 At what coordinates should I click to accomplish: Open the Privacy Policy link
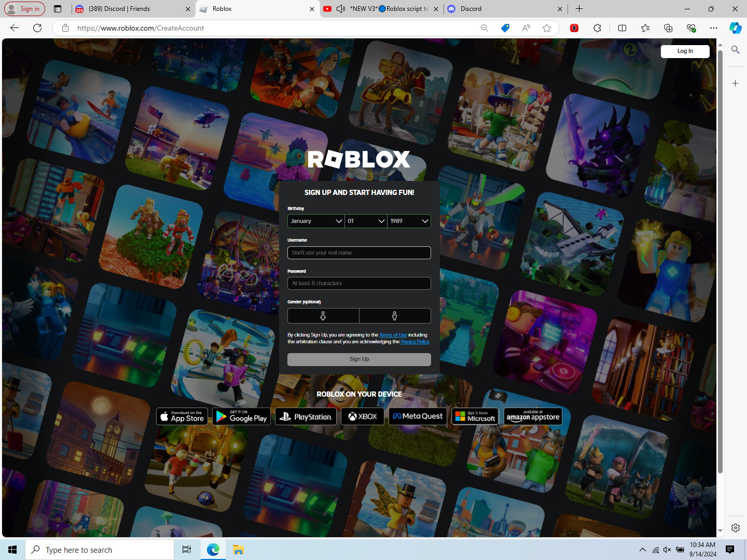coord(415,342)
